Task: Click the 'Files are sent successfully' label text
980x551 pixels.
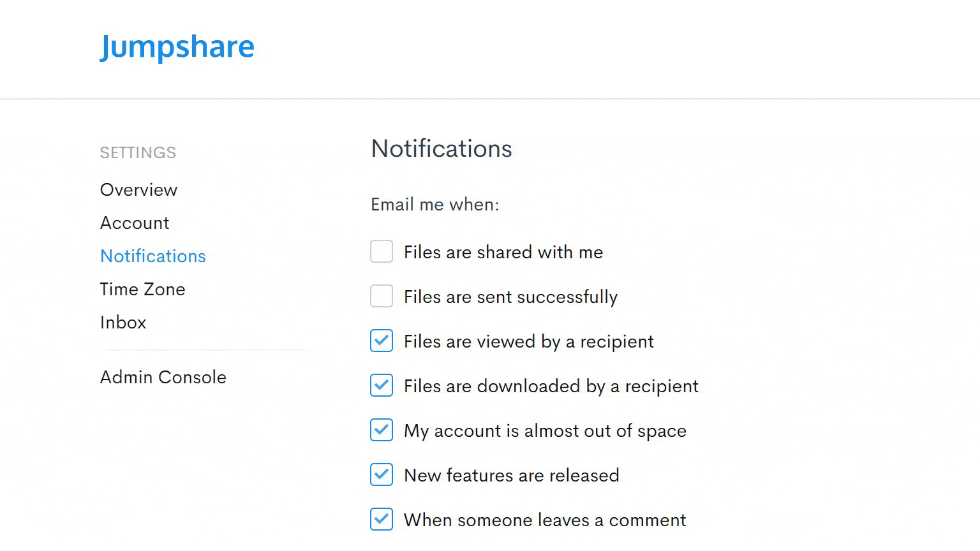Action: point(510,297)
